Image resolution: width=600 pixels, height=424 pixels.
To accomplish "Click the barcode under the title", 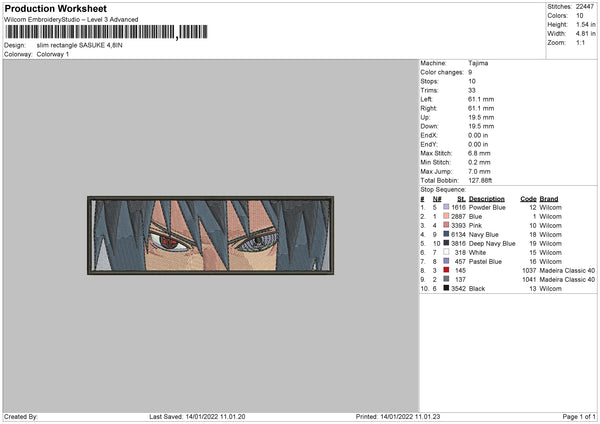I will point(106,32).
